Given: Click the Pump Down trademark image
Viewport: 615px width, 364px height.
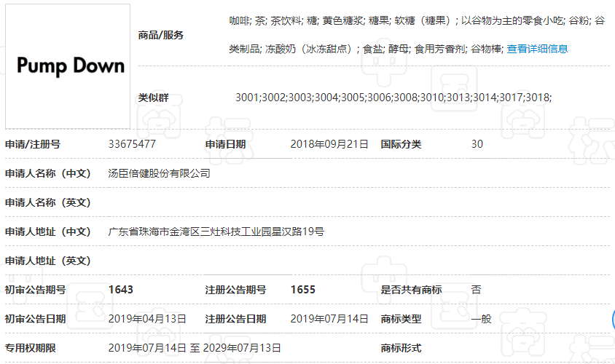Looking at the screenshot, I should [x=68, y=66].
